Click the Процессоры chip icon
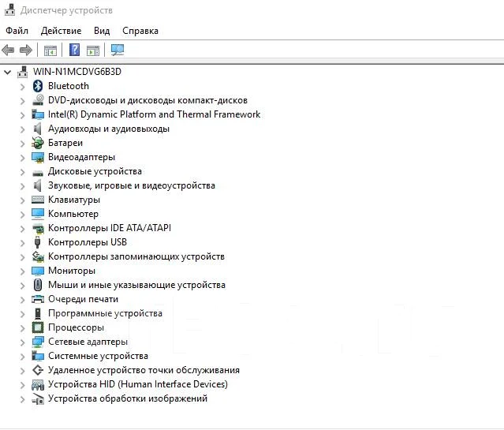Image resolution: width=504 pixels, height=430 pixels. click(38, 327)
